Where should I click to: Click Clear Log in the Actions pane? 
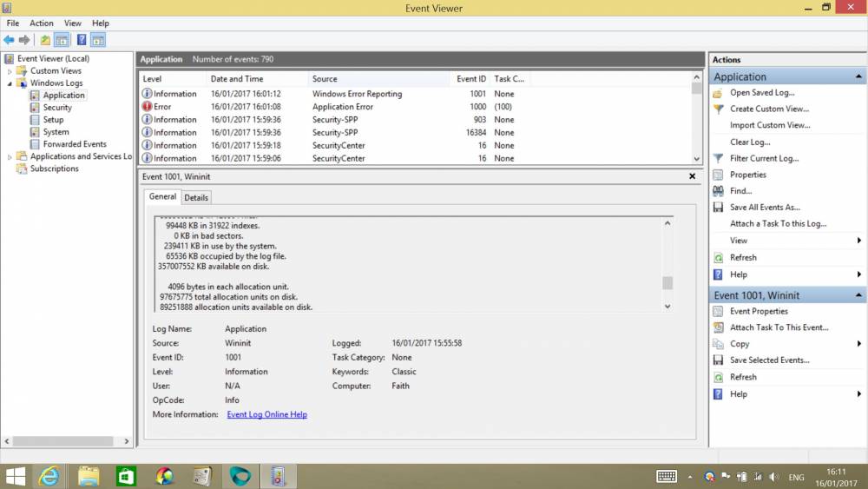click(750, 142)
